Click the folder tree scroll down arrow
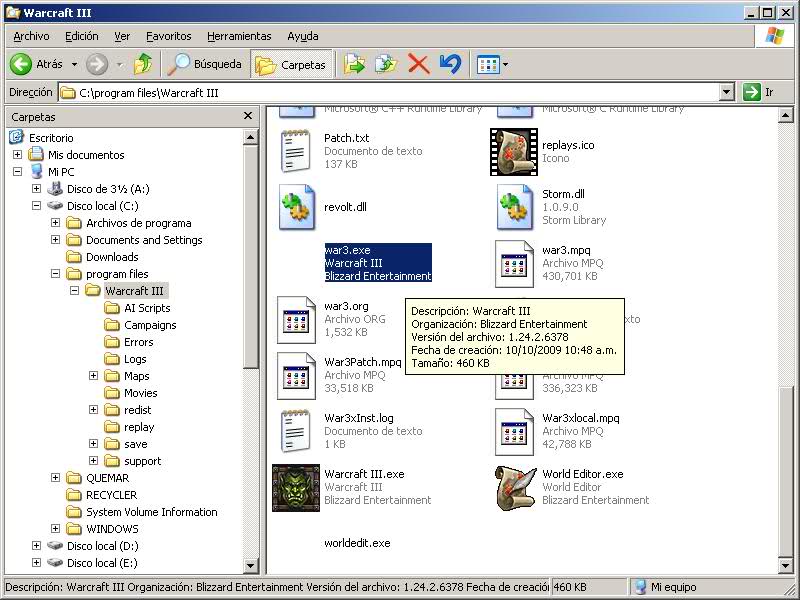The image size is (800, 600). (x=250, y=565)
